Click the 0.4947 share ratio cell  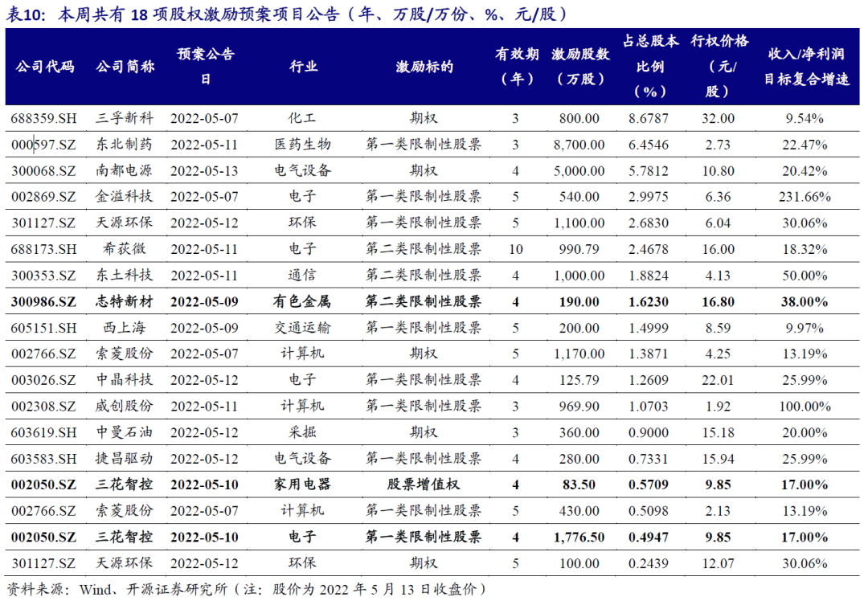tap(649, 538)
